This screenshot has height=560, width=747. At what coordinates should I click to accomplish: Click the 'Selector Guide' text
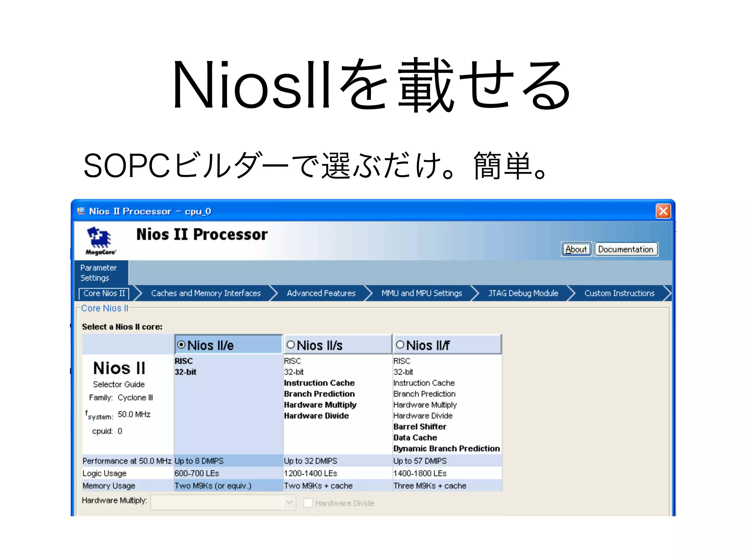click(119, 384)
